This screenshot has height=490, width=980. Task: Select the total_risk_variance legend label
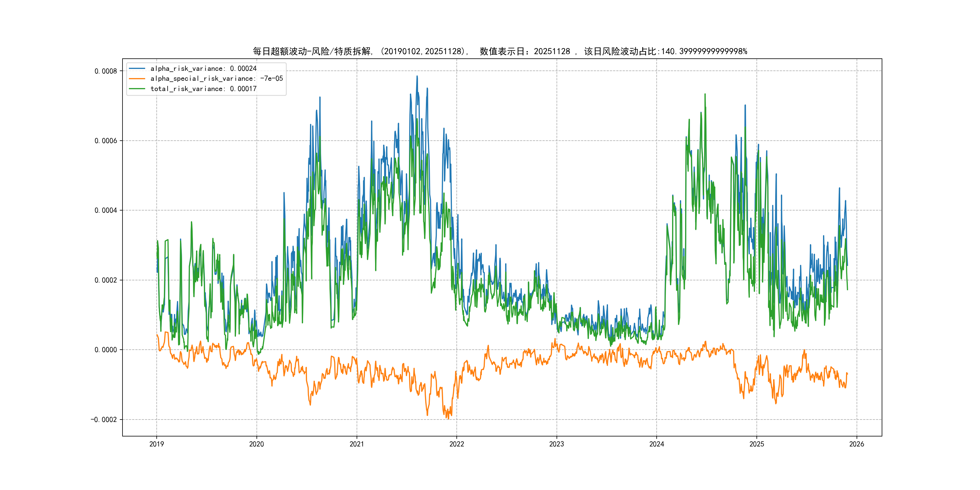tap(203, 89)
